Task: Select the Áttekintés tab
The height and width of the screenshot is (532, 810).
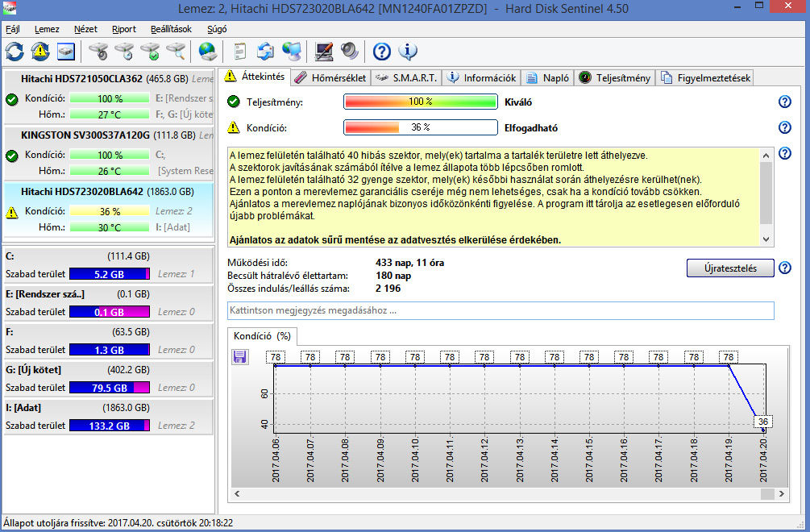Action: pos(254,77)
